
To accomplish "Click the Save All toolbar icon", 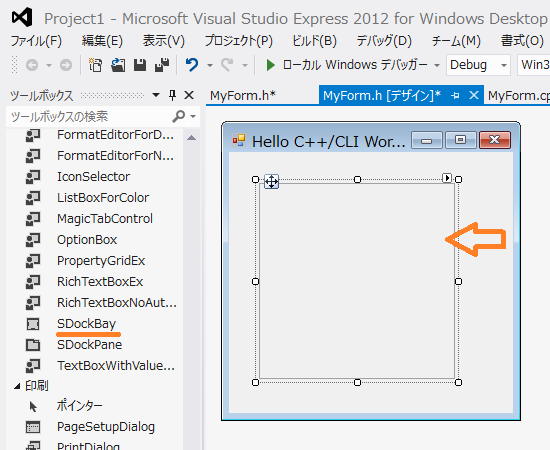I will 162,65.
